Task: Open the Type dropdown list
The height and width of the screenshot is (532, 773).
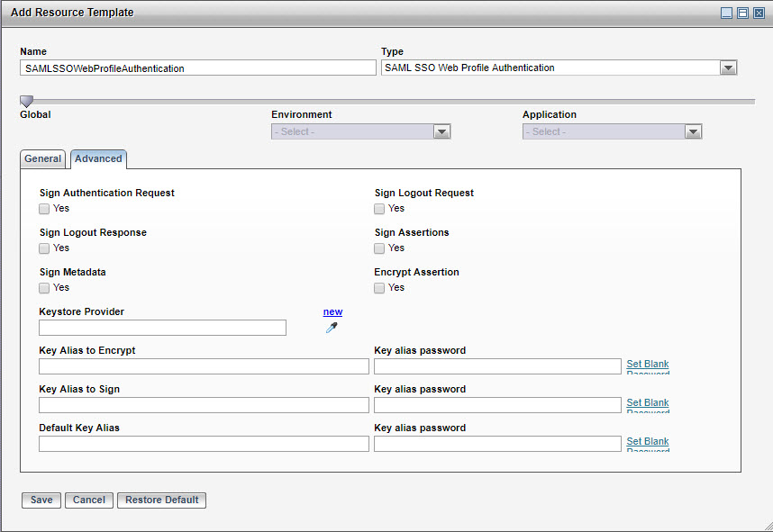Action: coord(728,68)
